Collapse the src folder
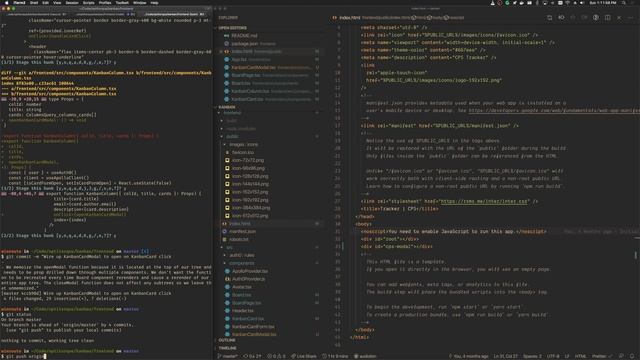Image resolution: width=640 pixels, height=360 pixels. pos(229,247)
